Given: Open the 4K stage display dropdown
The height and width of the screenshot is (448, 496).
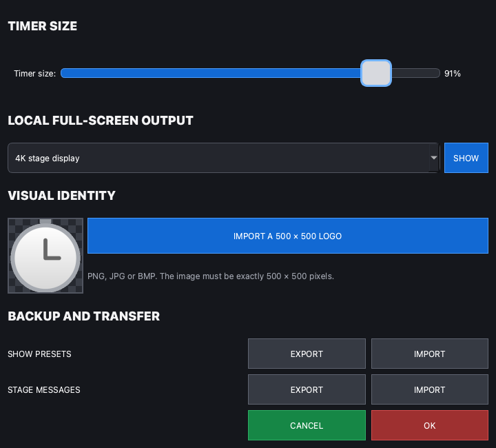Looking at the screenshot, I should 223,158.
